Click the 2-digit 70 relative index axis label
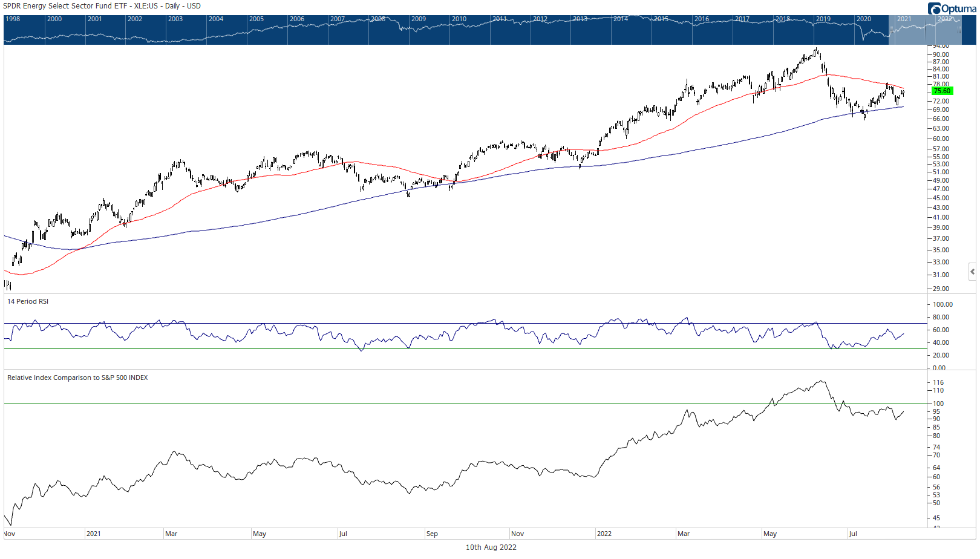980x559 pixels. click(x=936, y=455)
